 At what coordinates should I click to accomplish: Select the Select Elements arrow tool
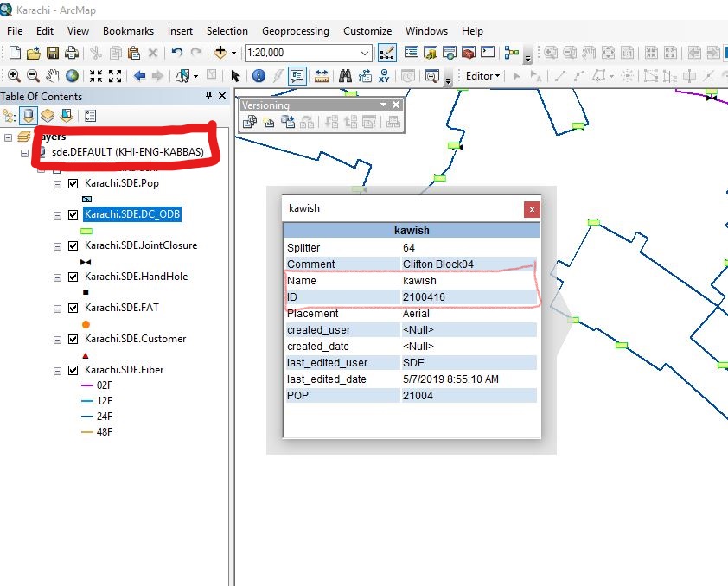(x=235, y=76)
